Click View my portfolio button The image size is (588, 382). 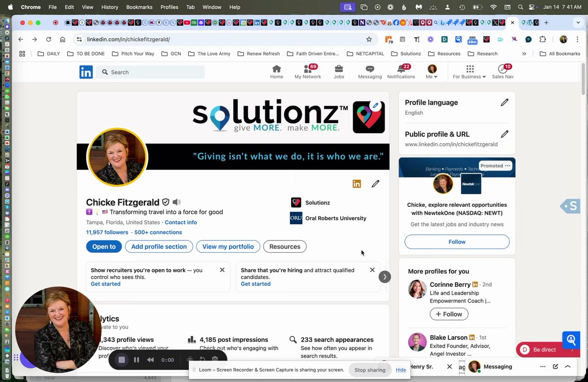(x=228, y=247)
